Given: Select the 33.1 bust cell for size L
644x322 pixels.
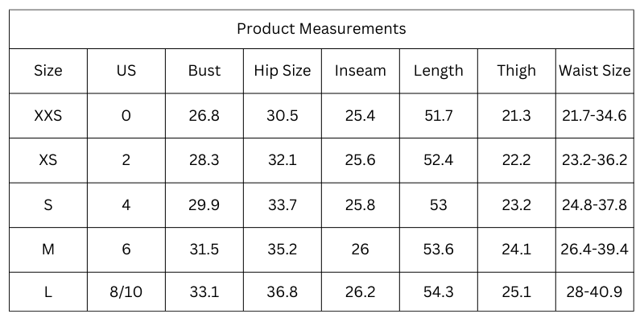Looking at the screenshot, I should pos(204,292).
